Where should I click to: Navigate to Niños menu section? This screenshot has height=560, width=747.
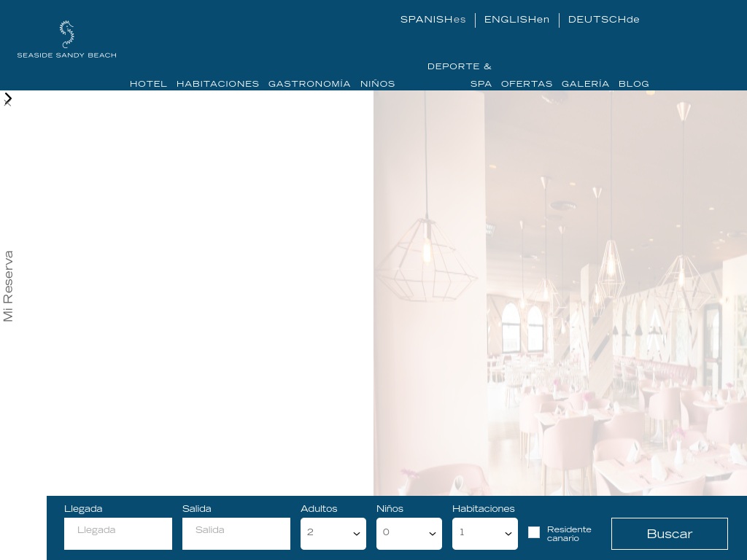(x=377, y=84)
